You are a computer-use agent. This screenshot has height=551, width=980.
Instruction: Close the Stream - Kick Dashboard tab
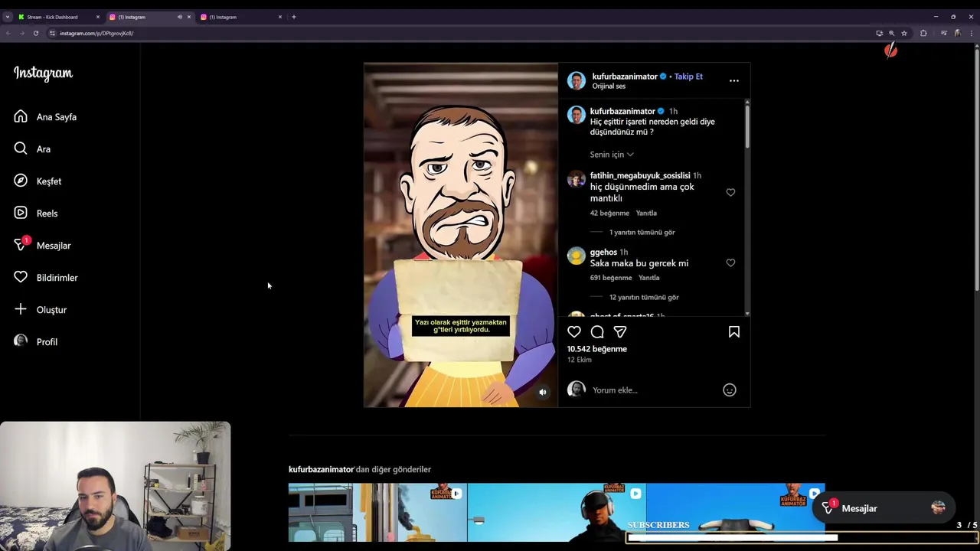(x=97, y=17)
